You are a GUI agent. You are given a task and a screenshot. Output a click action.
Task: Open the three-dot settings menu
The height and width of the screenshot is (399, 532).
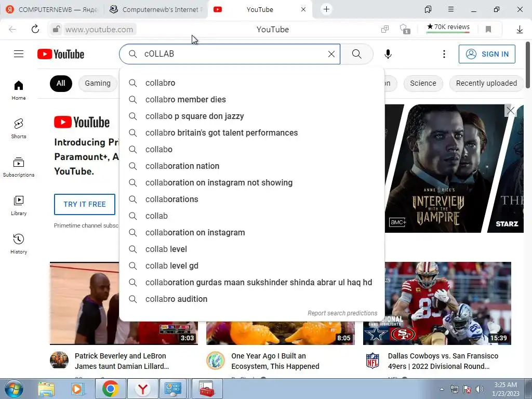(x=444, y=54)
